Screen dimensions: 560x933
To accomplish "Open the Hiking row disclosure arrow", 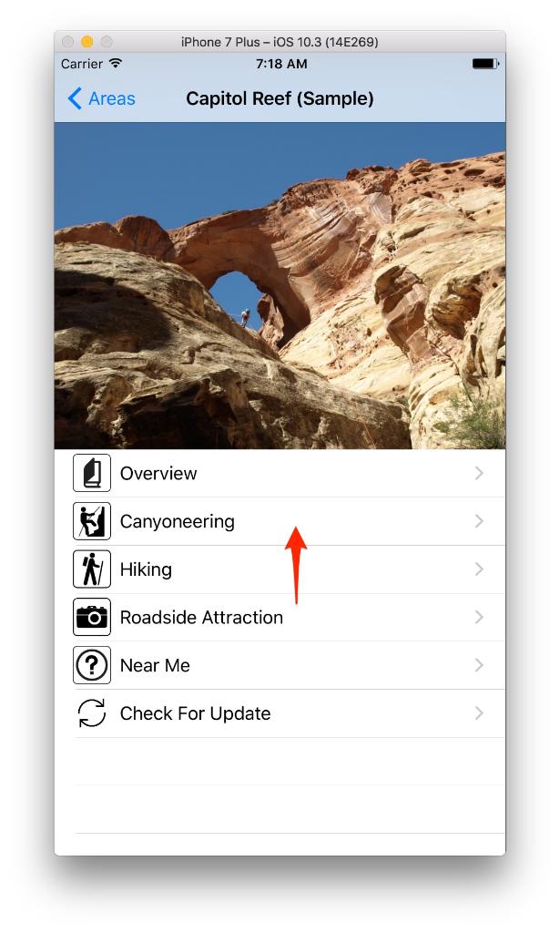I will (479, 569).
